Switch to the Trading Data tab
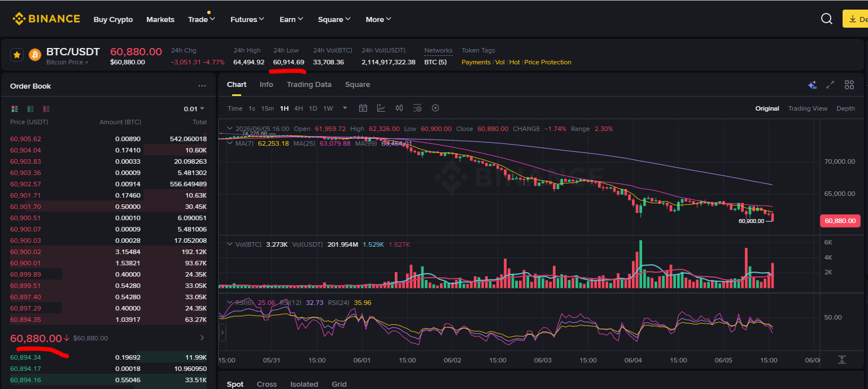 pyautogui.click(x=309, y=85)
